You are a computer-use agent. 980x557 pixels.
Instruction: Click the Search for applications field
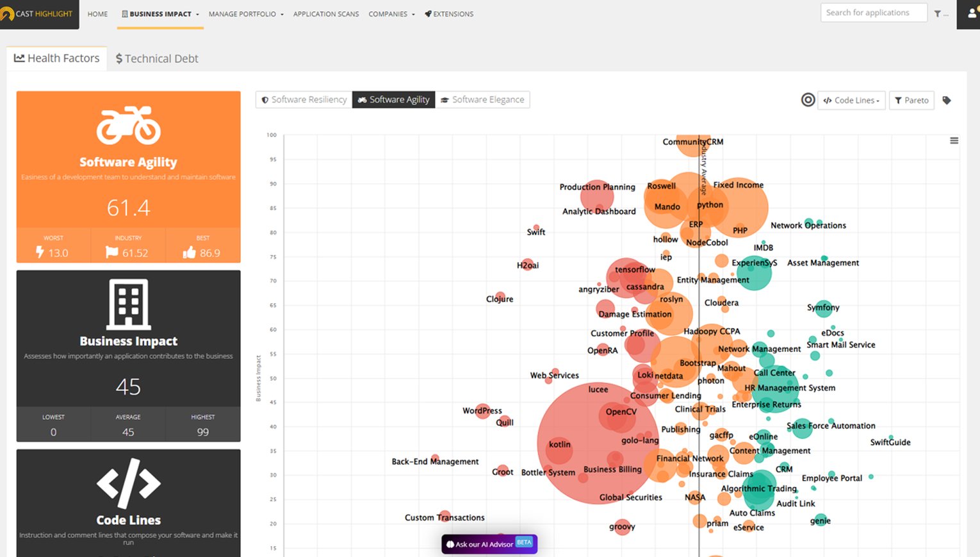click(x=873, y=13)
